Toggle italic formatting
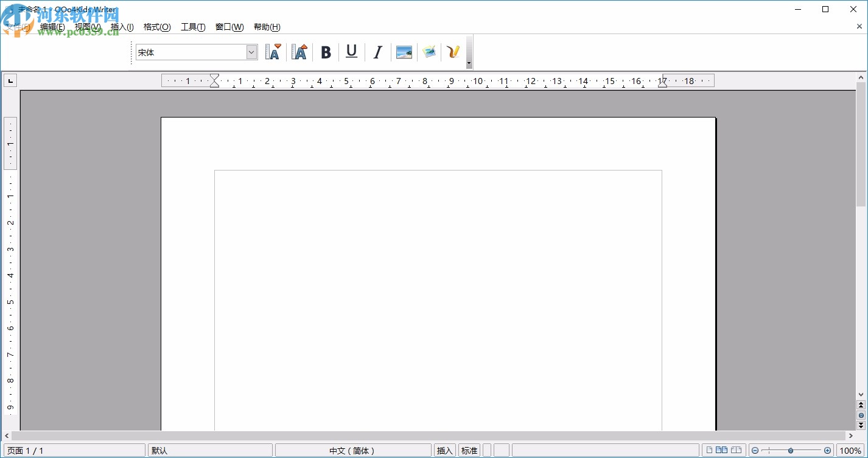Viewport: 868px width, 458px height. tap(377, 52)
